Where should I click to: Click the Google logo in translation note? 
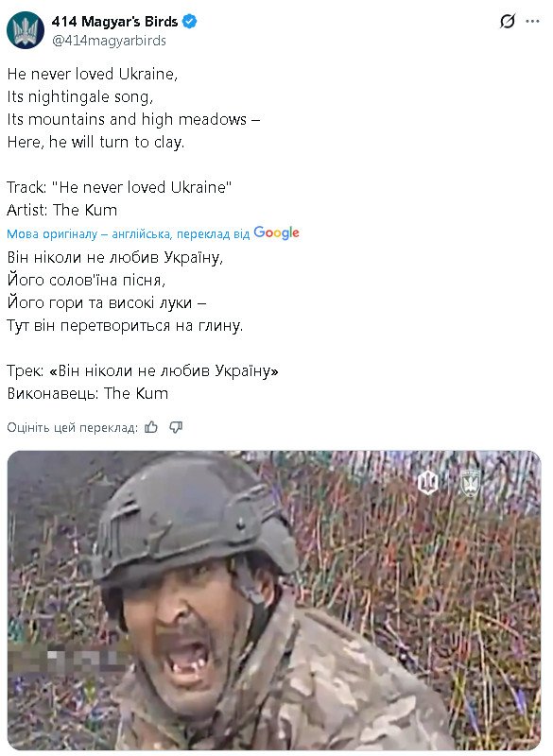[x=276, y=232]
